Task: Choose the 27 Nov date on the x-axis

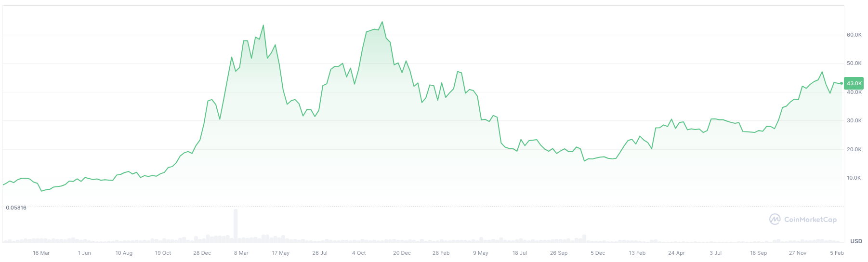Action: pos(798,253)
